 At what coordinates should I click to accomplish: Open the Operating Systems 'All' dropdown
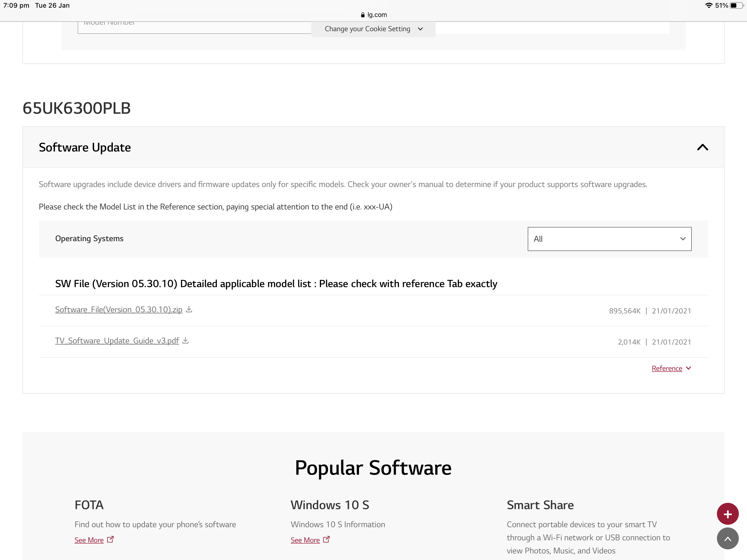point(609,239)
